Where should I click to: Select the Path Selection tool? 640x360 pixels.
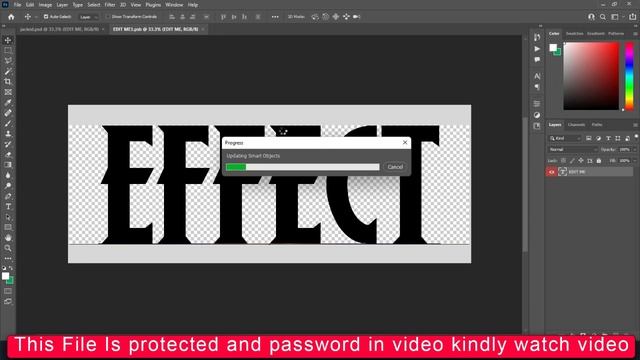[8, 217]
